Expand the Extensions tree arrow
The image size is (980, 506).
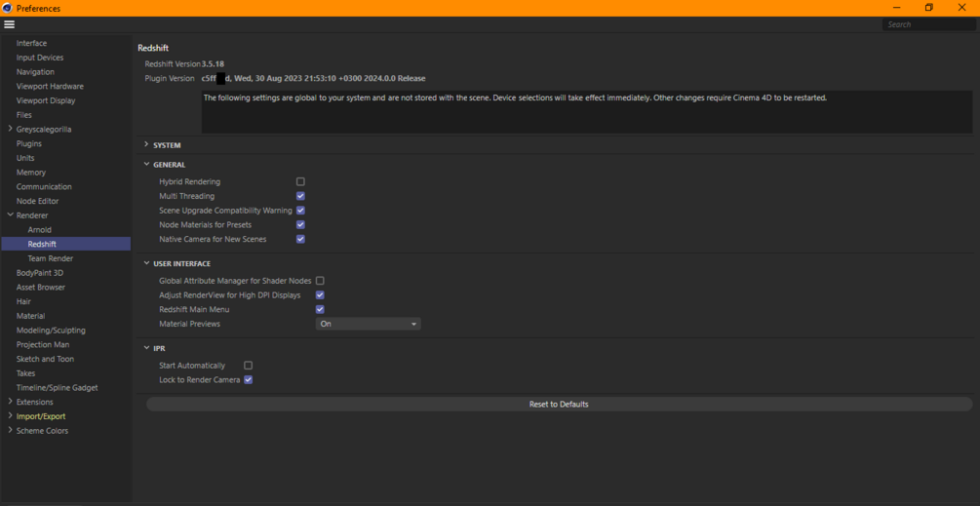coord(10,402)
